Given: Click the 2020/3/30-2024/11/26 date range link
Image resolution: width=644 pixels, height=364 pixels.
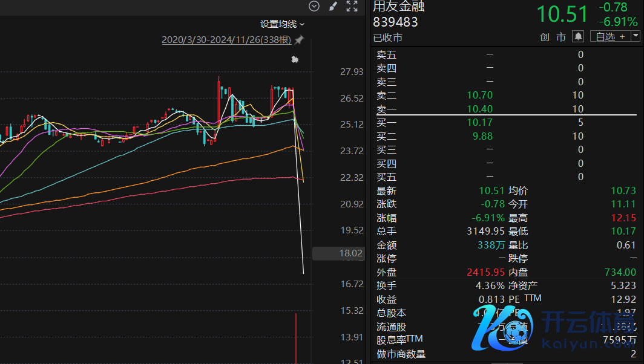Looking at the screenshot, I should coord(226,40).
